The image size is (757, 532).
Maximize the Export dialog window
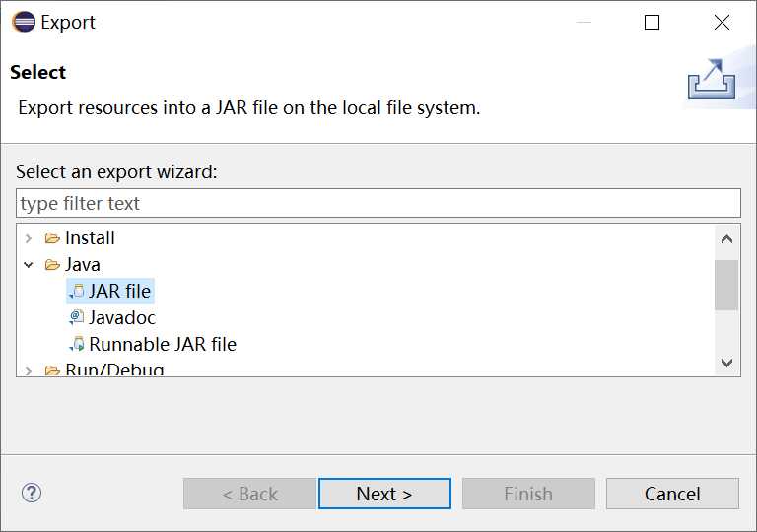pos(652,23)
